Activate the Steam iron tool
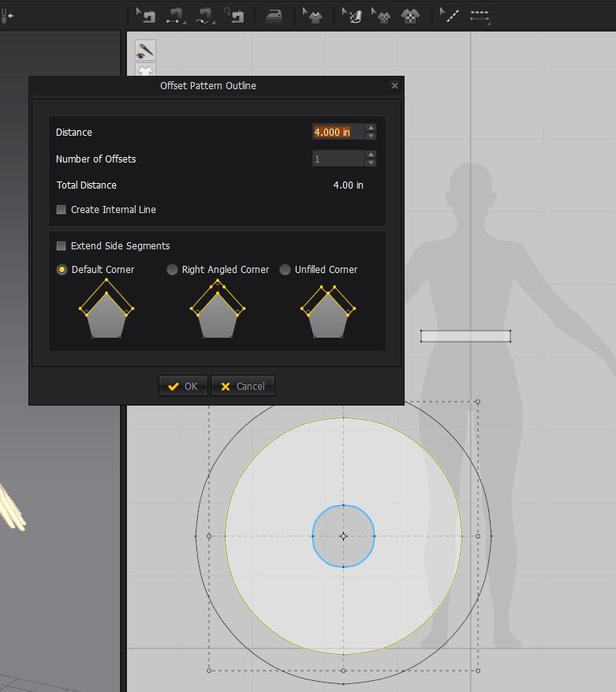The image size is (616, 692). pyautogui.click(x=274, y=17)
